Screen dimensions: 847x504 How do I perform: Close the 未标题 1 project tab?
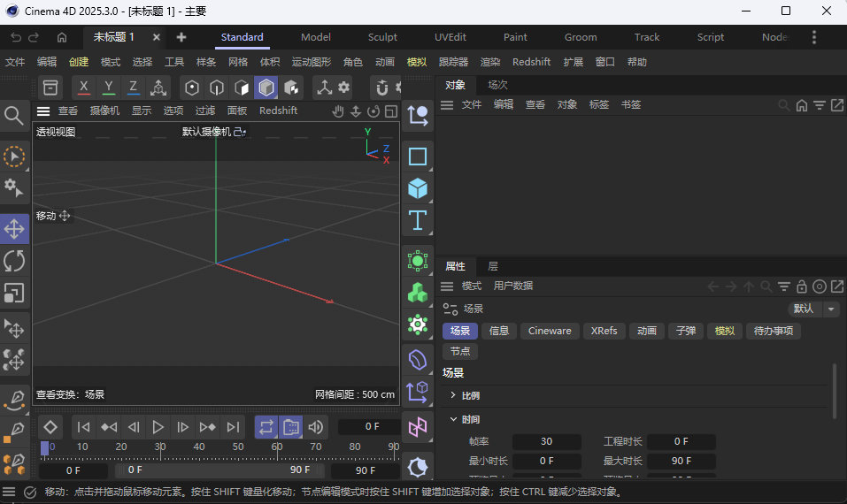(156, 37)
